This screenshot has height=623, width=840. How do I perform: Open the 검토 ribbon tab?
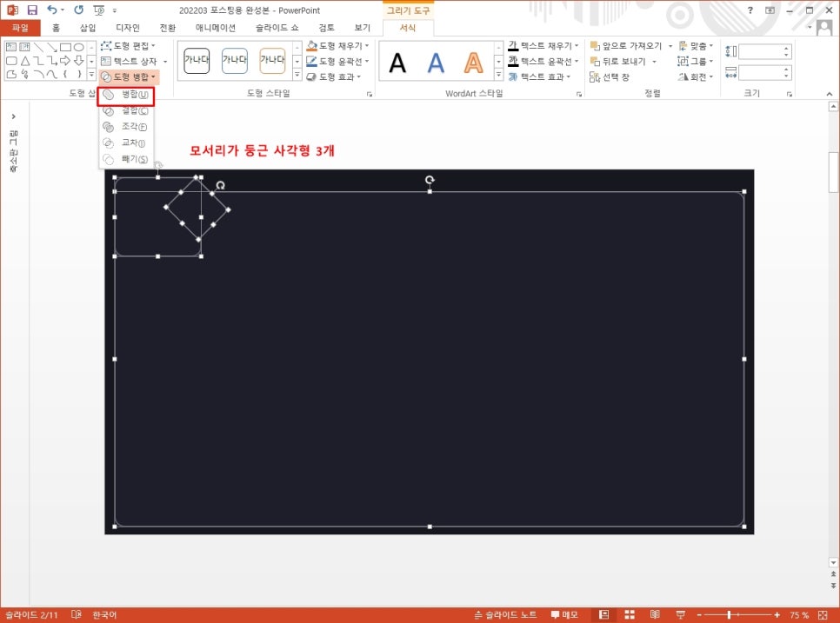(x=326, y=28)
